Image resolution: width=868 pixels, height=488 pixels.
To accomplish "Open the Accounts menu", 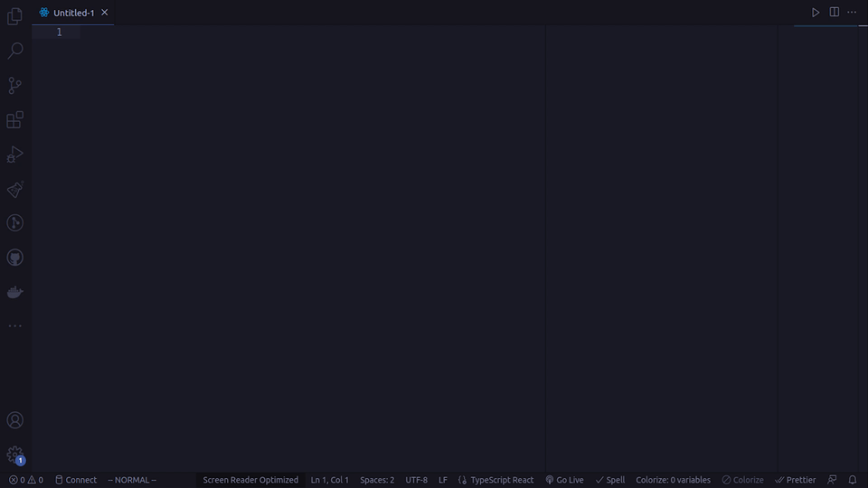I will (x=15, y=420).
